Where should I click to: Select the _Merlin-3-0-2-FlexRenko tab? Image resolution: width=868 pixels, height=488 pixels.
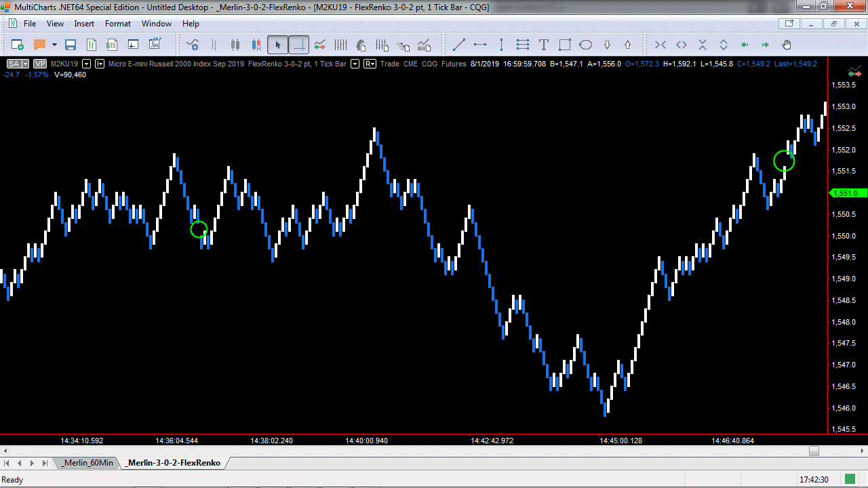174,463
